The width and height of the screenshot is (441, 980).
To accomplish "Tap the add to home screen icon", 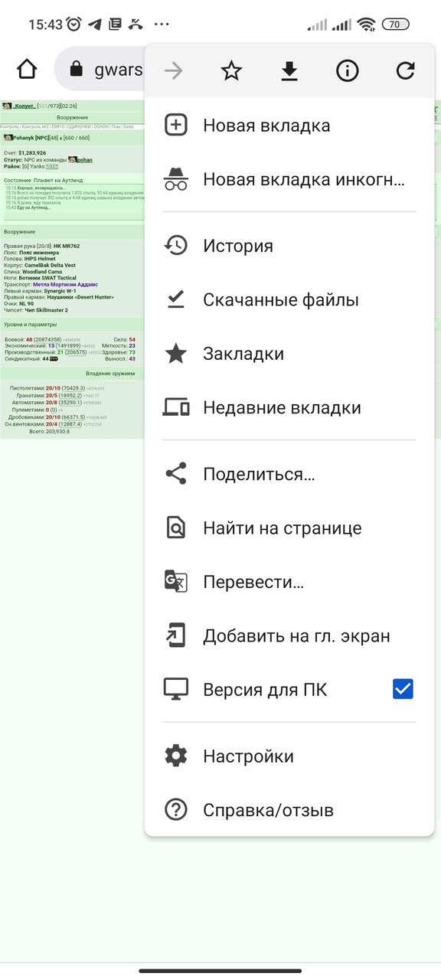I will pos(176,635).
